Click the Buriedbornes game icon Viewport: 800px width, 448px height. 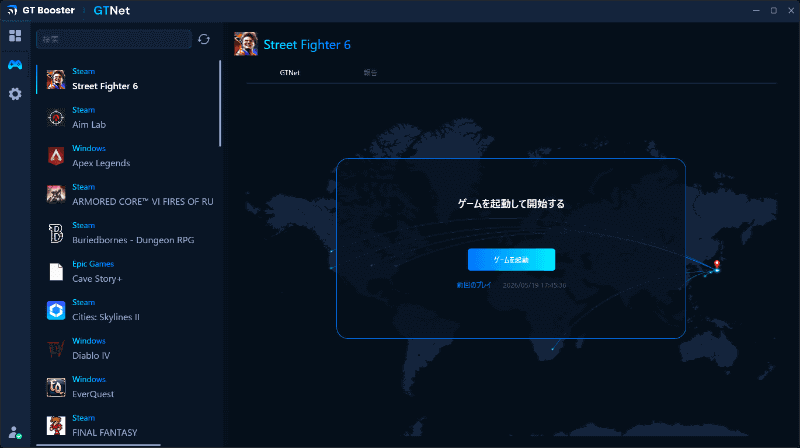coord(56,233)
